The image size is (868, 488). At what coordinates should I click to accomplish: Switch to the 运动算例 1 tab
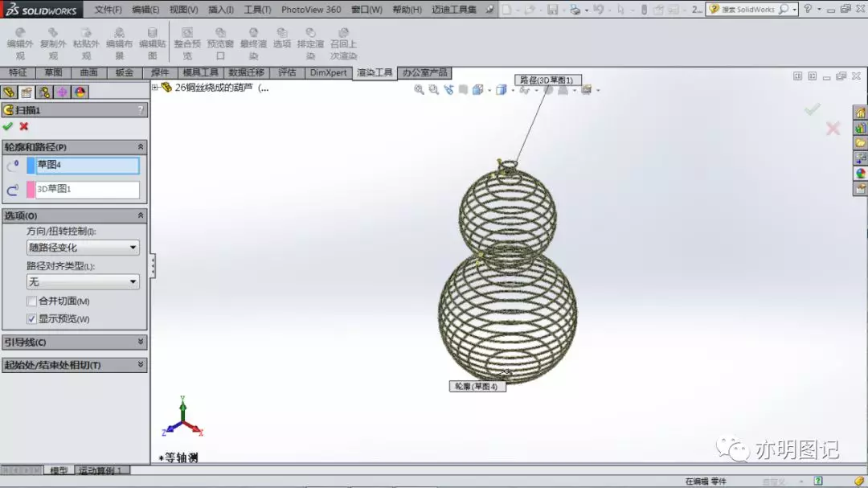coord(100,470)
